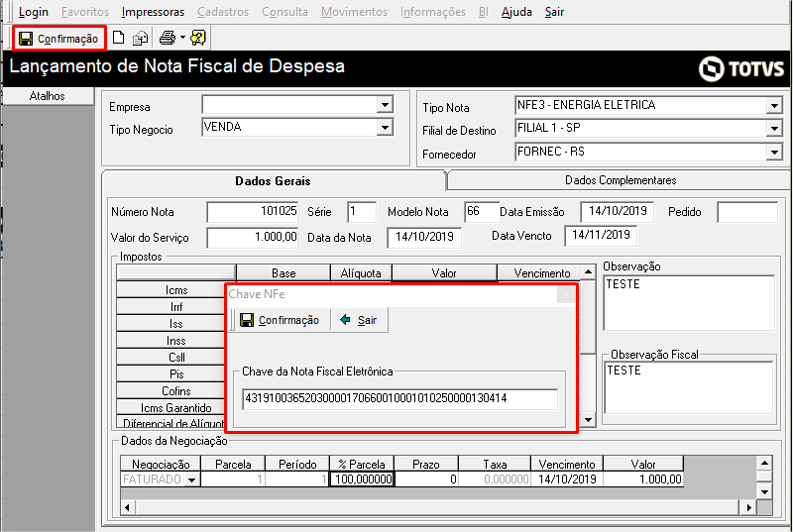Open the Movimentos menu
Screen dimensions: 793x532
[354, 12]
